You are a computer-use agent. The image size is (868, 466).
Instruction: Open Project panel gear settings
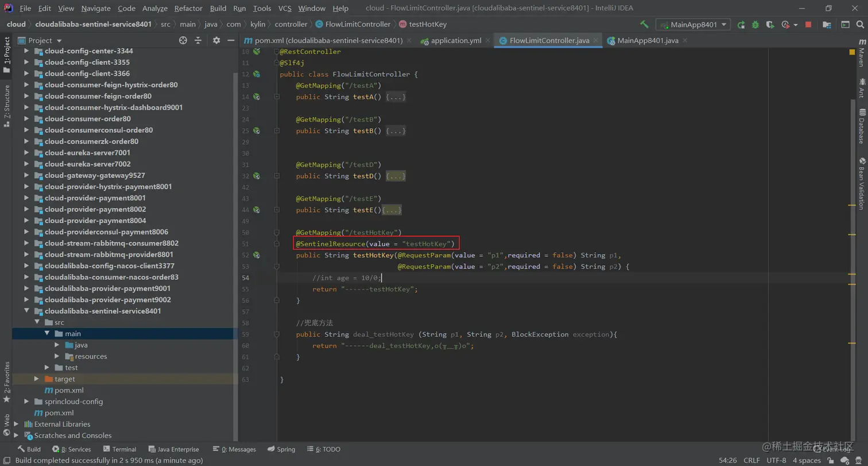tap(216, 40)
